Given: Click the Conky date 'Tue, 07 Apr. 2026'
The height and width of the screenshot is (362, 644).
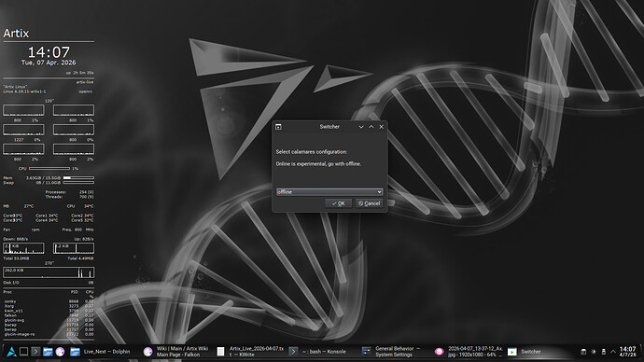Looking at the screenshot, I should pyautogui.click(x=49, y=63).
